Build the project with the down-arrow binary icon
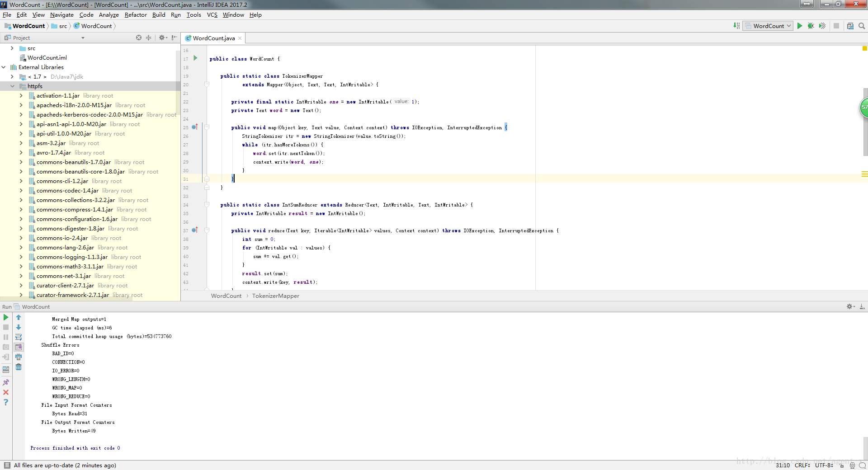 point(736,26)
